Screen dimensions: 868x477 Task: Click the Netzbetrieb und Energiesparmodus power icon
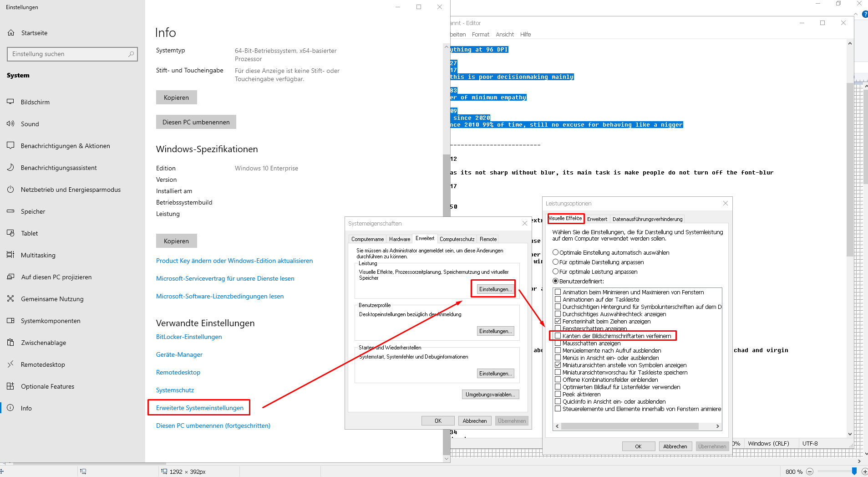pyautogui.click(x=10, y=190)
